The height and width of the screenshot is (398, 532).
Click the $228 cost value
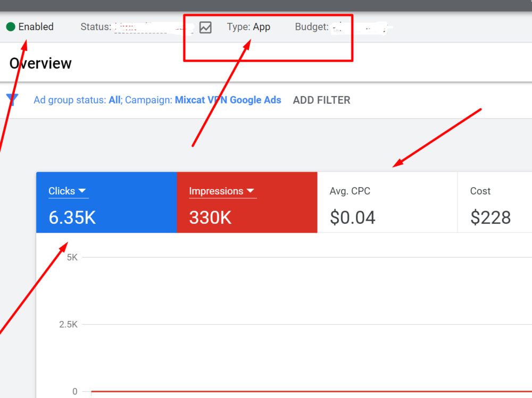coord(491,217)
